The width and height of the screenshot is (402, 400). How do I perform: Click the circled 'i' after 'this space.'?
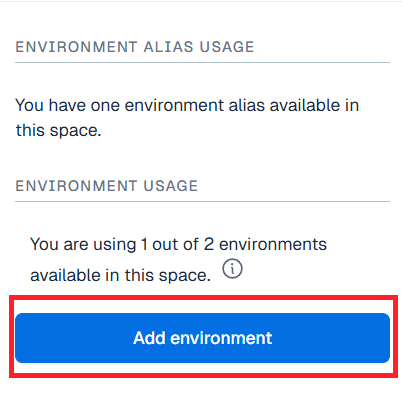point(232,269)
